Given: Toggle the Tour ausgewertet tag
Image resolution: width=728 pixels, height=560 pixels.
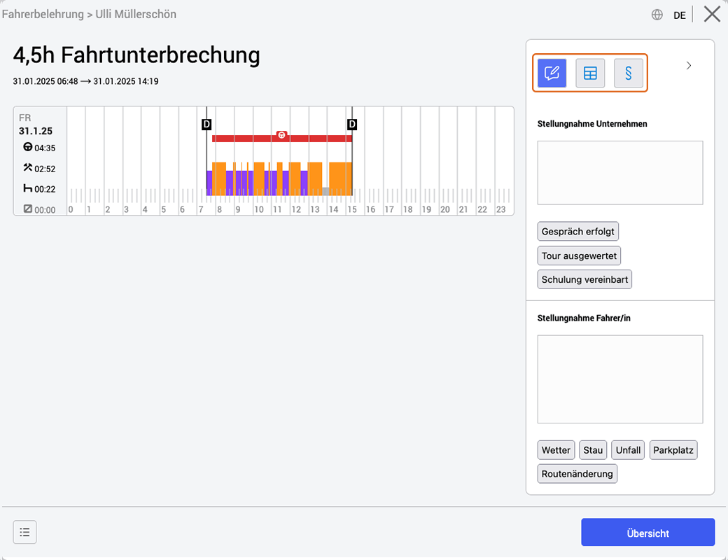Looking at the screenshot, I should coord(579,256).
